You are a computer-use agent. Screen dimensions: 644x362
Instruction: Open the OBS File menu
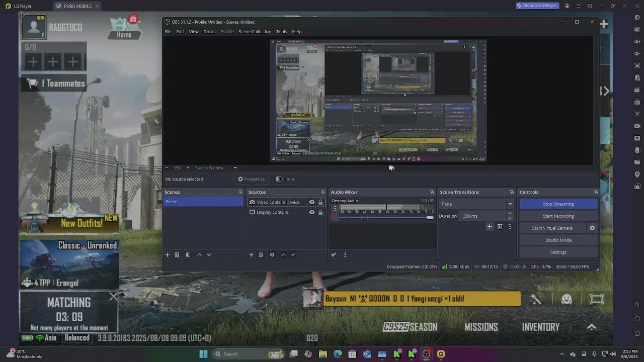(168, 32)
